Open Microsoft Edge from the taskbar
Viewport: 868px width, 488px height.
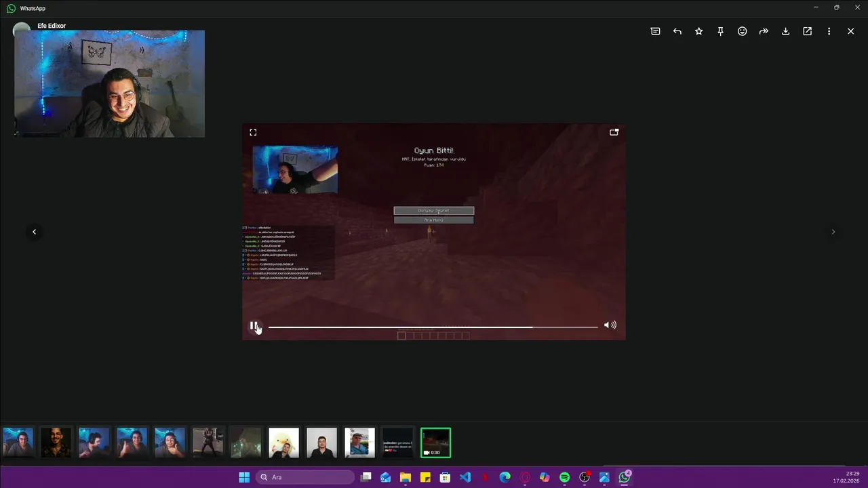click(505, 477)
